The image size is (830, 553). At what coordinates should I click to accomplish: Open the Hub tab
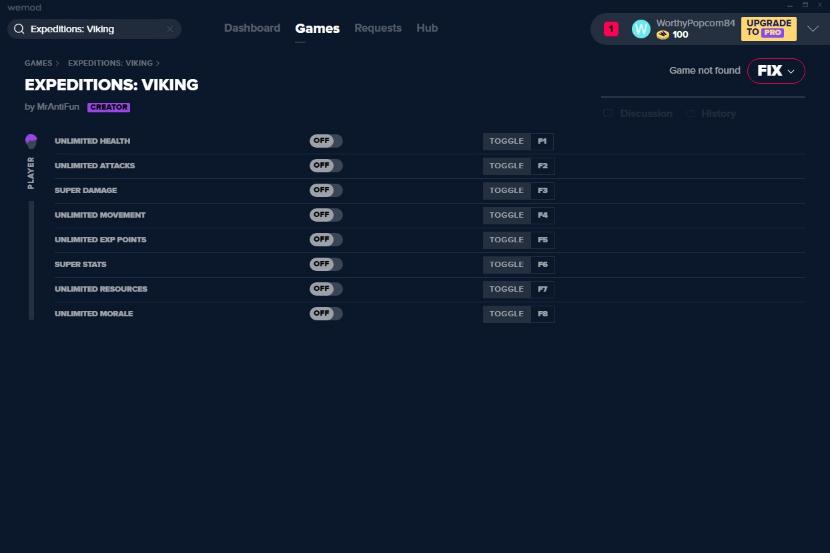(427, 28)
